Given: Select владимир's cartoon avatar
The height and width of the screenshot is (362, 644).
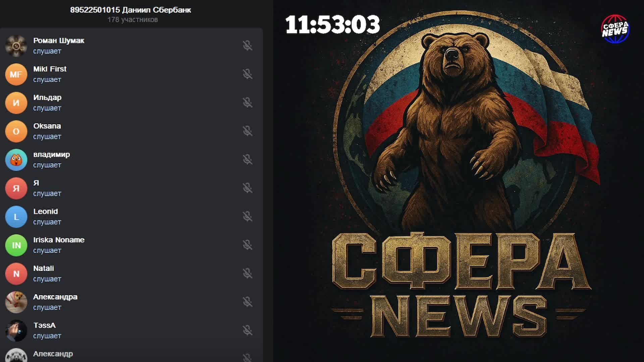Looking at the screenshot, I should [16, 160].
